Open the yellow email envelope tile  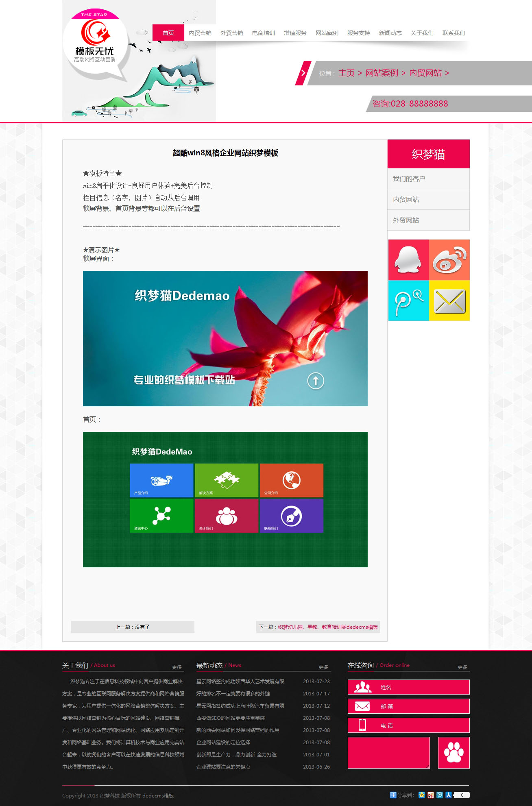coord(449,301)
